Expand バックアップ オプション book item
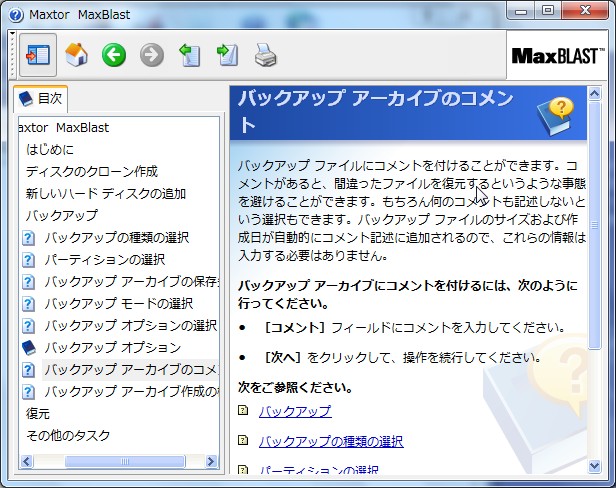This screenshot has height=488, width=616. 113,347
